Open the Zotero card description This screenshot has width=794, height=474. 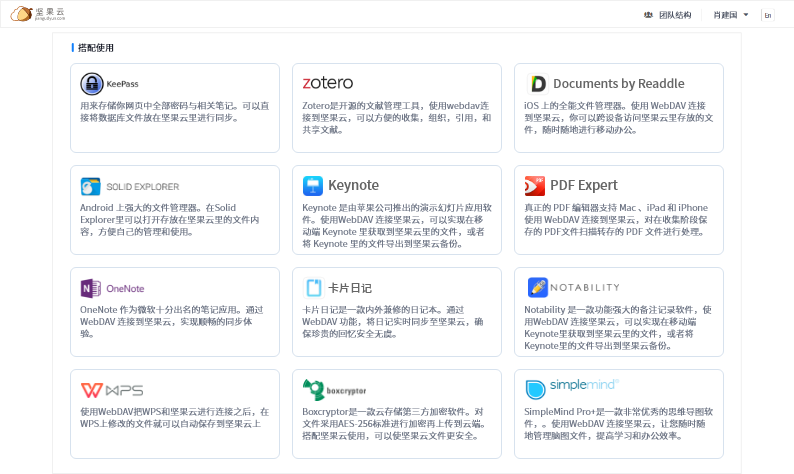click(x=396, y=118)
